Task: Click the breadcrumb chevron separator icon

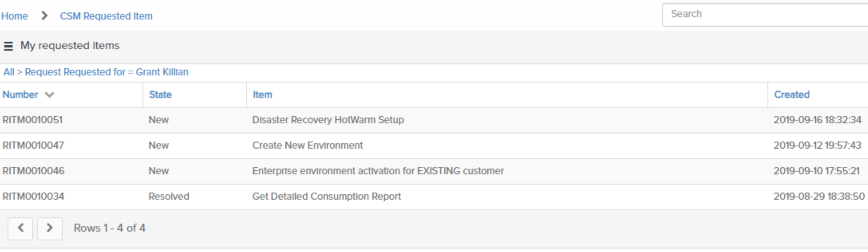Action: click(44, 16)
